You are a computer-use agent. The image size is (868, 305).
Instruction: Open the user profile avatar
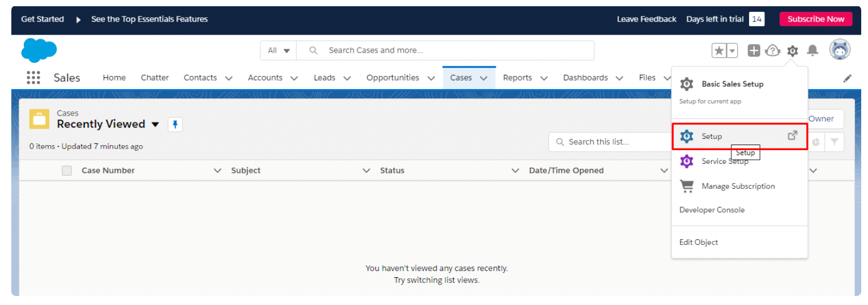click(x=840, y=50)
